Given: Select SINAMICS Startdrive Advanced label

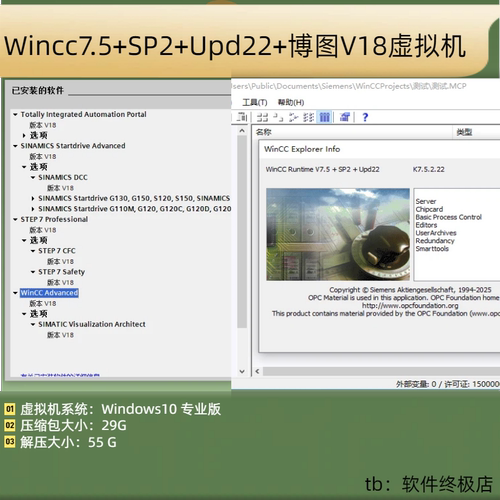Looking at the screenshot, I should click(x=73, y=146).
